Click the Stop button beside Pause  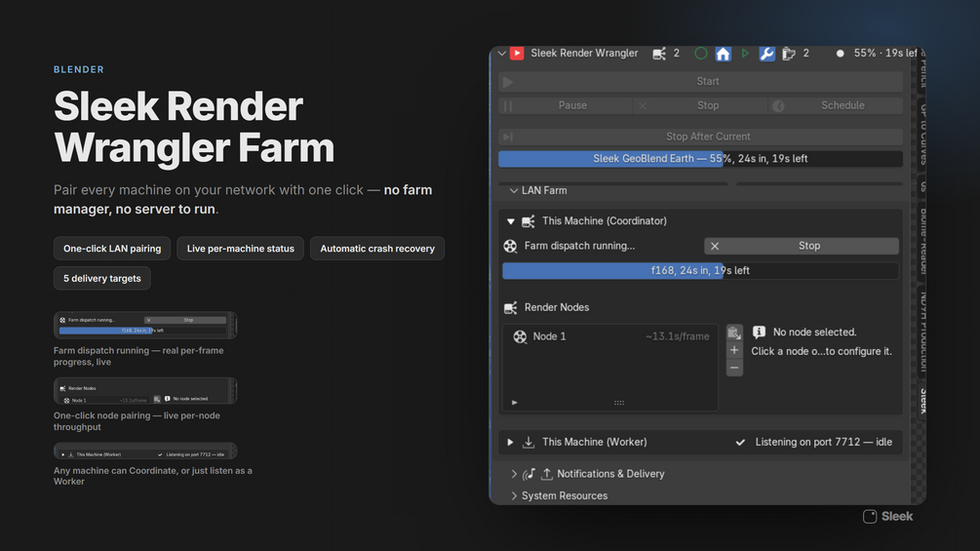700,105
